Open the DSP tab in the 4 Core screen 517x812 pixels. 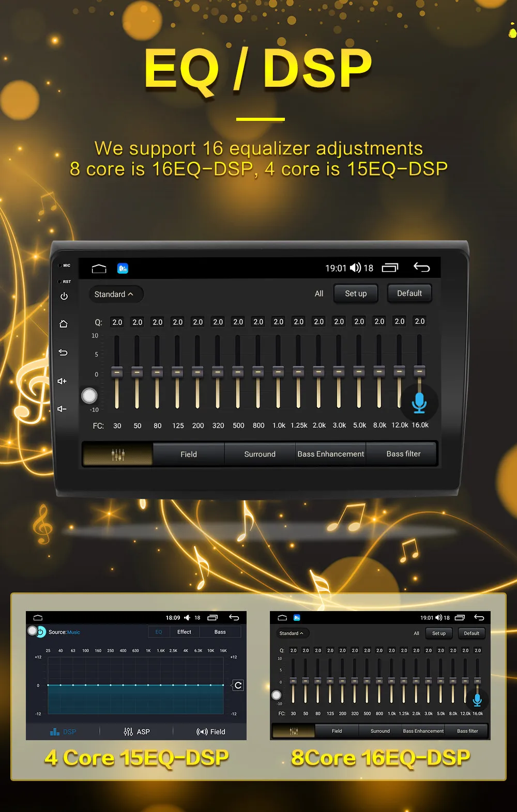[x=63, y=732]
